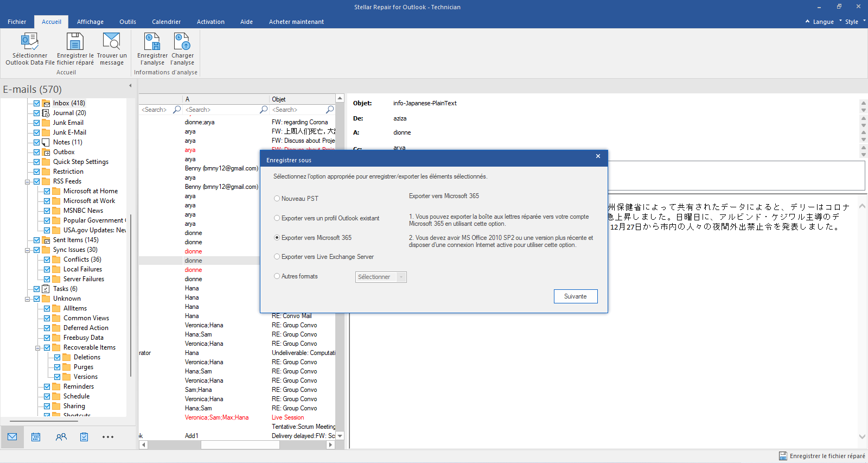
Task: Uncheck the Deletions folder checkbox
Action: tap(58, 357)
